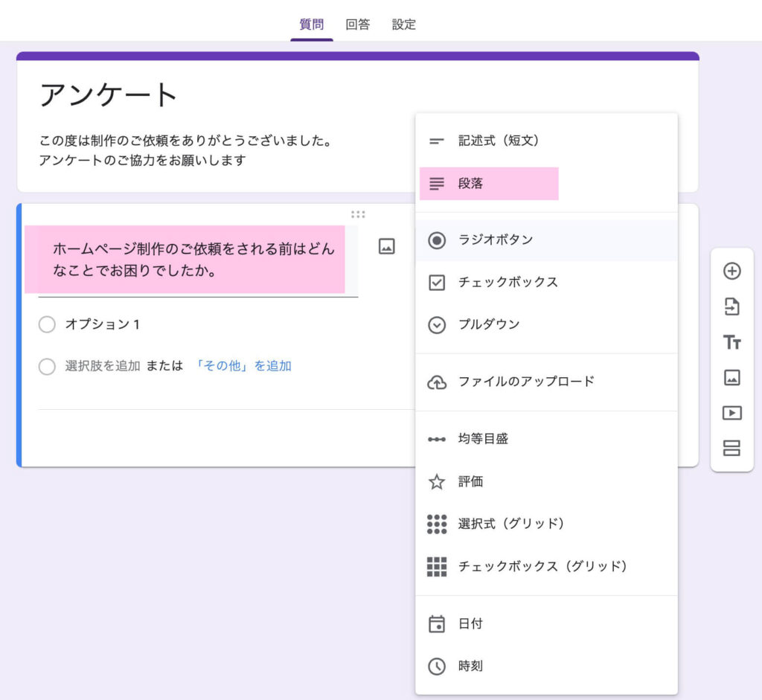This screenshot has width=762, height=700.
Task: Choose 記述式（短文） short answer type
Action: 498,141
